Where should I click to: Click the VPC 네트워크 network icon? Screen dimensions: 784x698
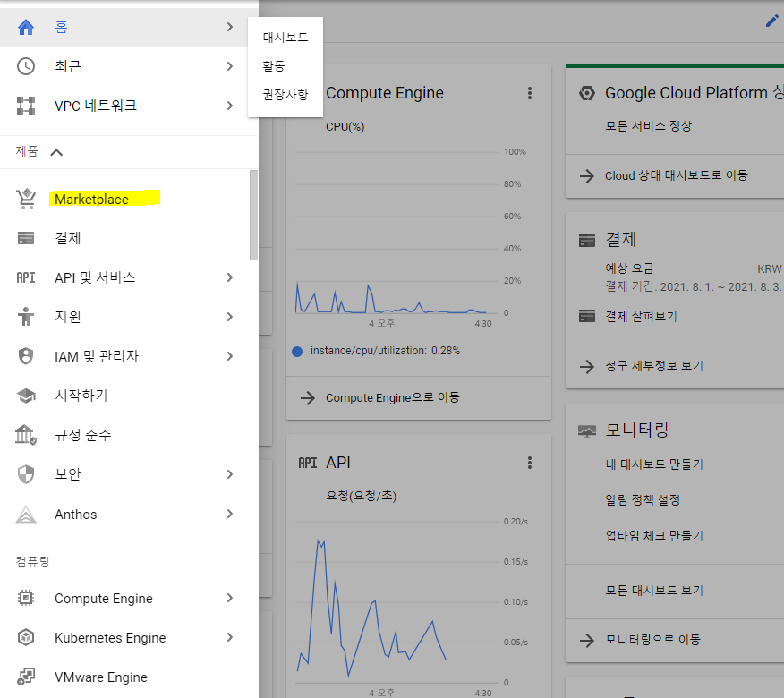click(26, 106)
